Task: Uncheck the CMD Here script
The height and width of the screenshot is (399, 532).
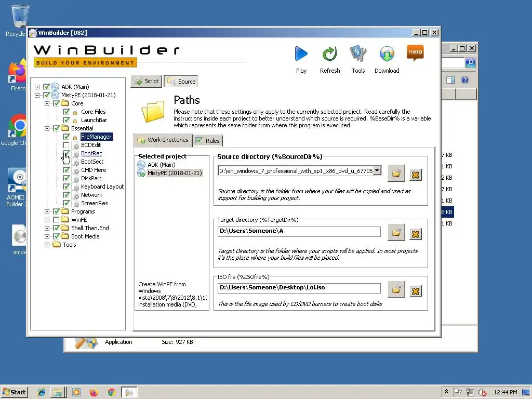Action: point(66,170)
